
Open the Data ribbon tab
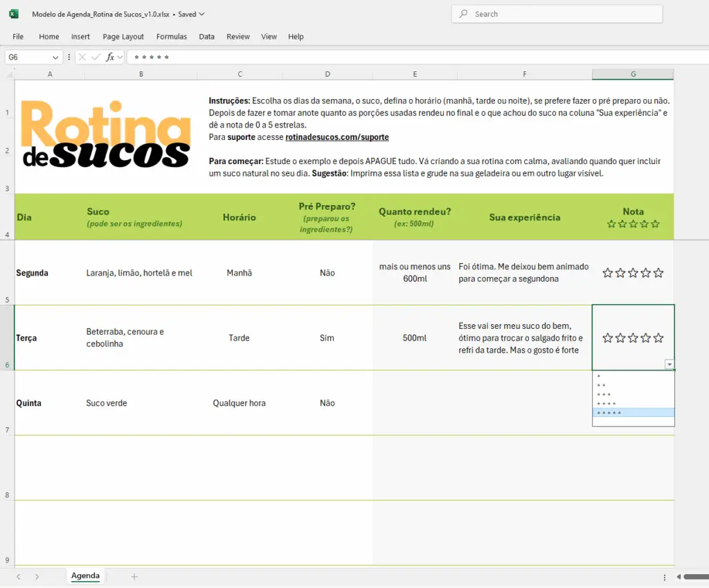click(x=206, y=37)
